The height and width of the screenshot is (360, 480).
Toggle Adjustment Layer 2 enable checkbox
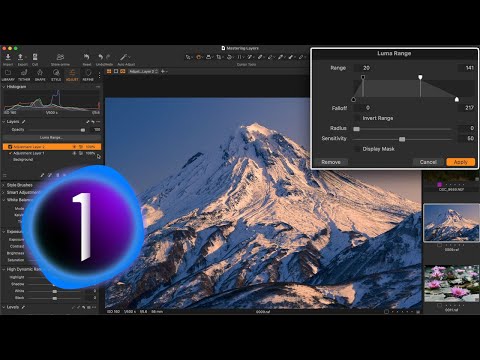pos(10,147)
